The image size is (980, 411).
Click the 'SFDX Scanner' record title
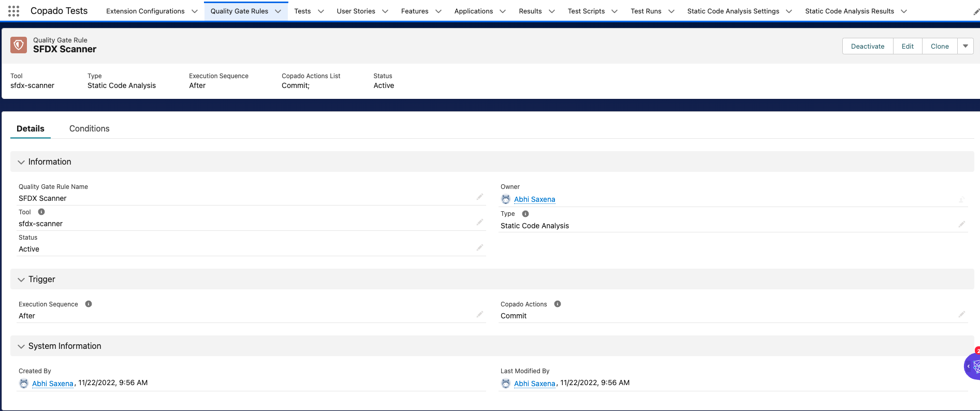point(65,49)
